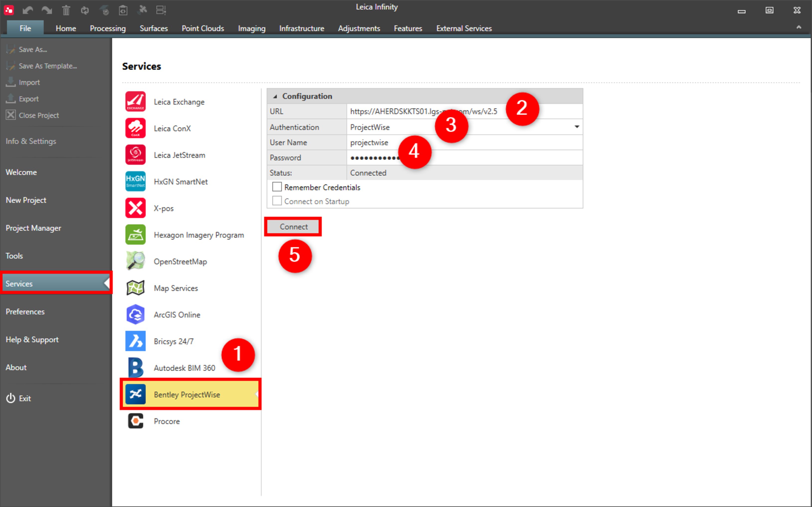Collapse the Configuration section triangle
Viewport: 812px width, 507px height.
275,97
